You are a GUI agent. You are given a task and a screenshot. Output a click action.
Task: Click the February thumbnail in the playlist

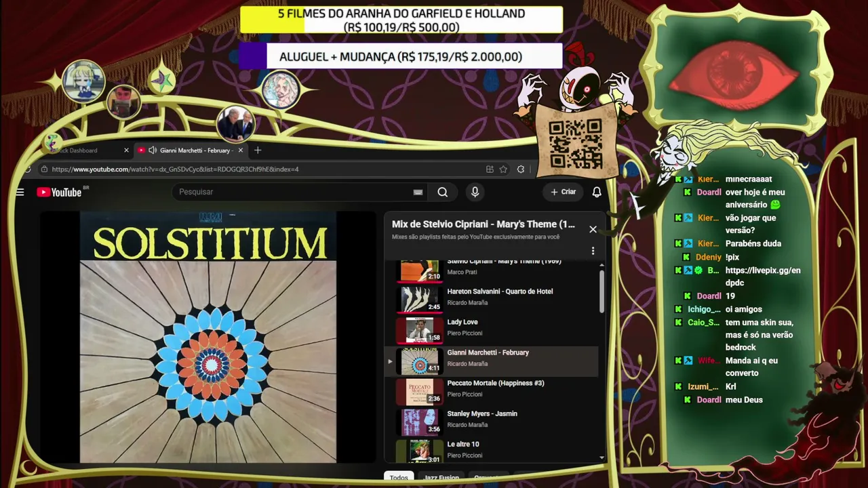point(420,361)
